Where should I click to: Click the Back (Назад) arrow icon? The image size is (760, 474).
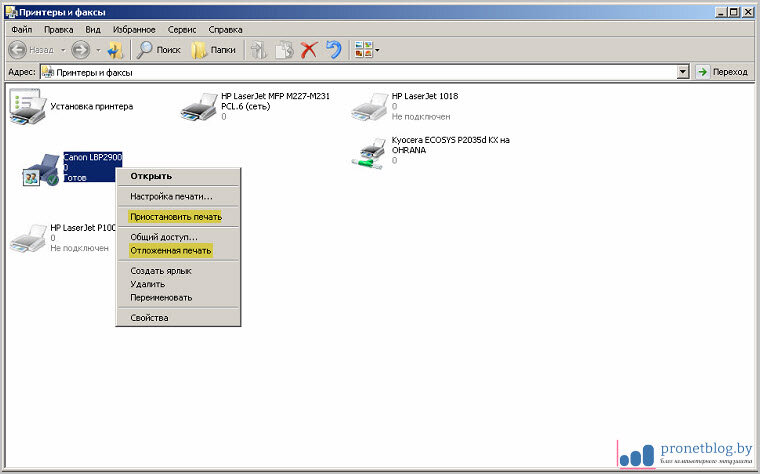pos(17,49)
